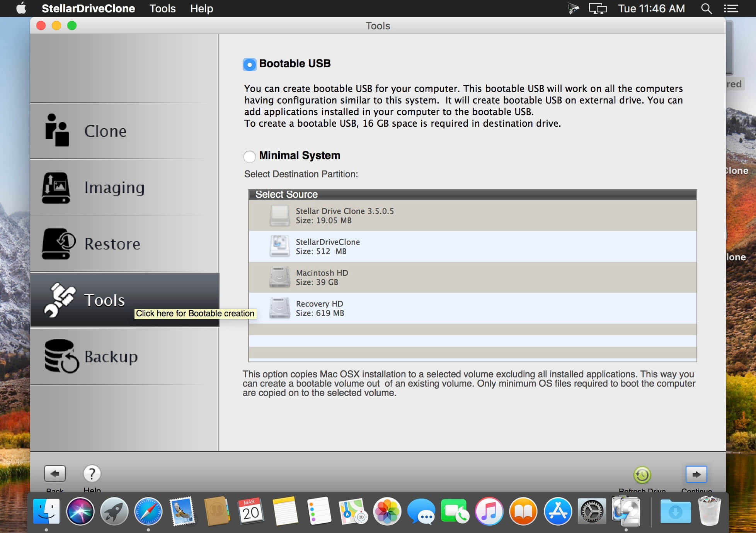Viewport: 756px width, 533px height.
Task: Open the Help menu in menu bar
Action: coord(201,8)
